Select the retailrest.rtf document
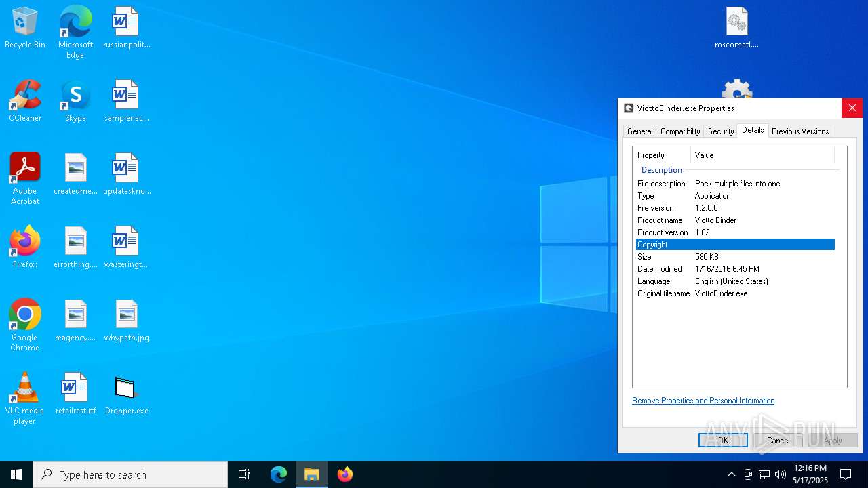Screen dimensions: 868x488 pyautogui.click(x=75, y=394)
